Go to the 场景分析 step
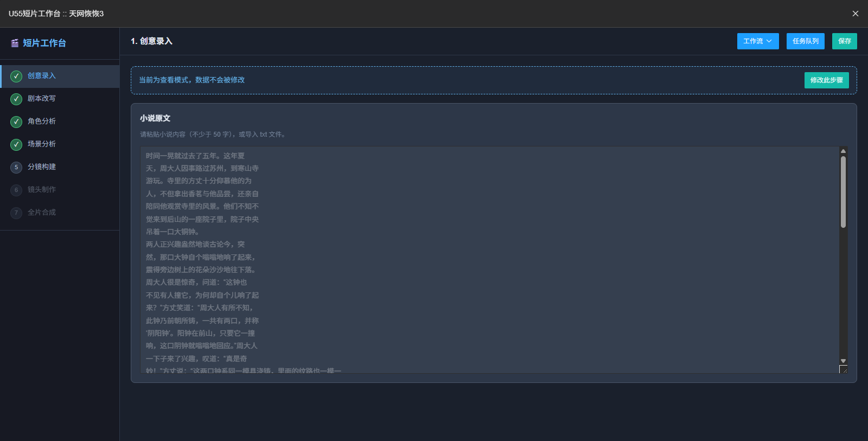 [x=60, y=144]
